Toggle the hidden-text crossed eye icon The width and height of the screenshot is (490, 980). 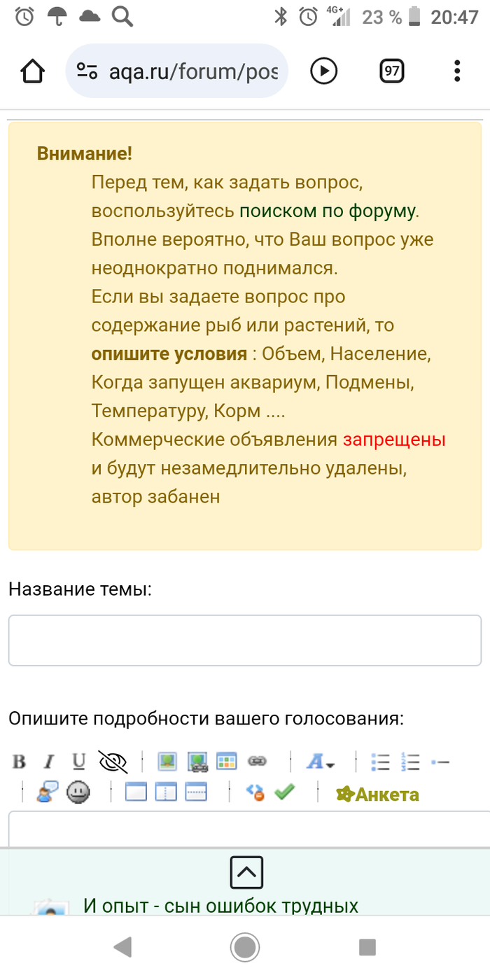coord(112,762)
